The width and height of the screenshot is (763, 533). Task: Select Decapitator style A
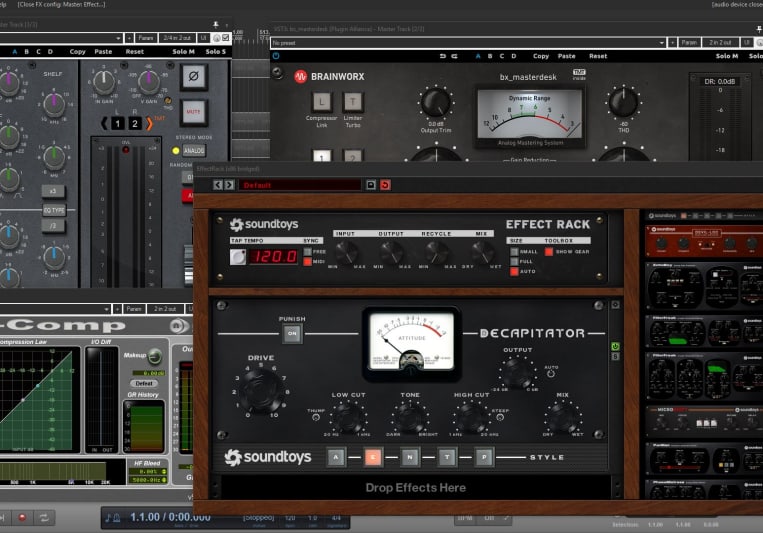pyautogui.click(x=336, y=457)
